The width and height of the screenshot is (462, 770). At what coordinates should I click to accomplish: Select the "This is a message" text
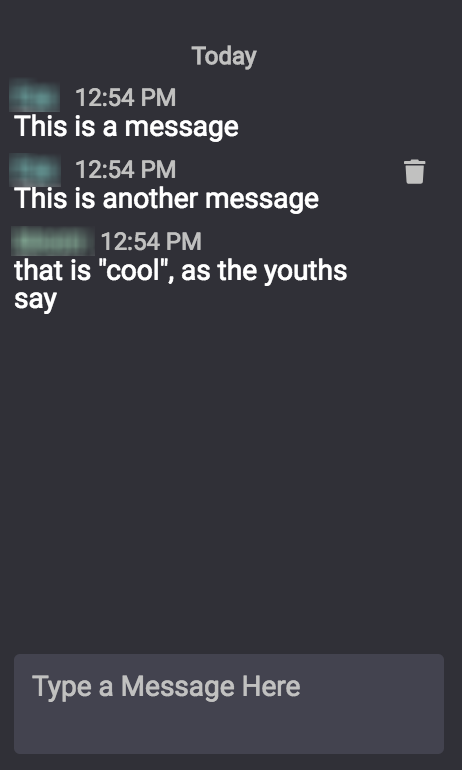click(126, 127)
